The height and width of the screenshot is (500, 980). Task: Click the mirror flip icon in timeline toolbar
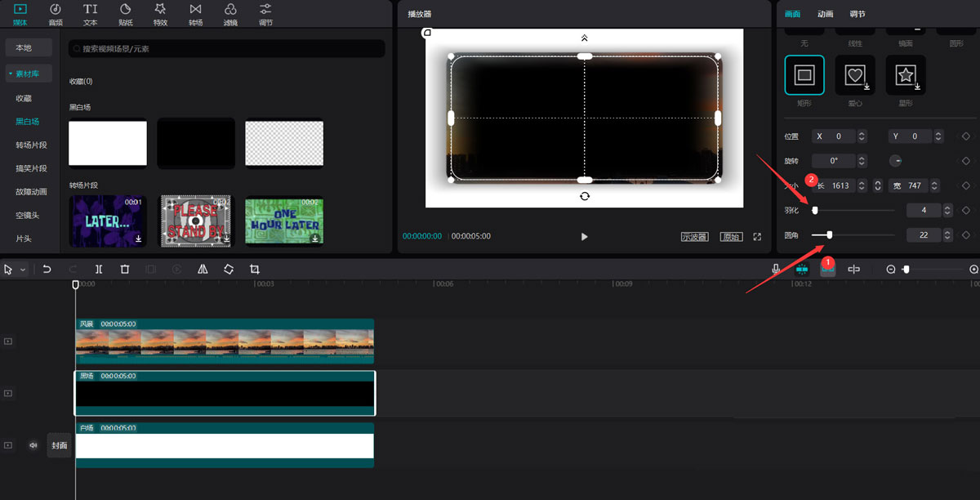click(203, 269)
